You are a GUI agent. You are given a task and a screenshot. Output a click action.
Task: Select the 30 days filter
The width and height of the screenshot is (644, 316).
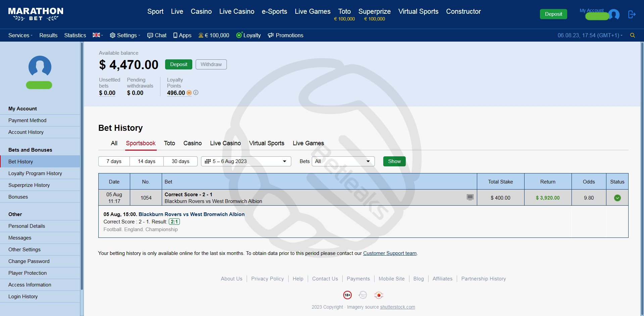(181, 161)
